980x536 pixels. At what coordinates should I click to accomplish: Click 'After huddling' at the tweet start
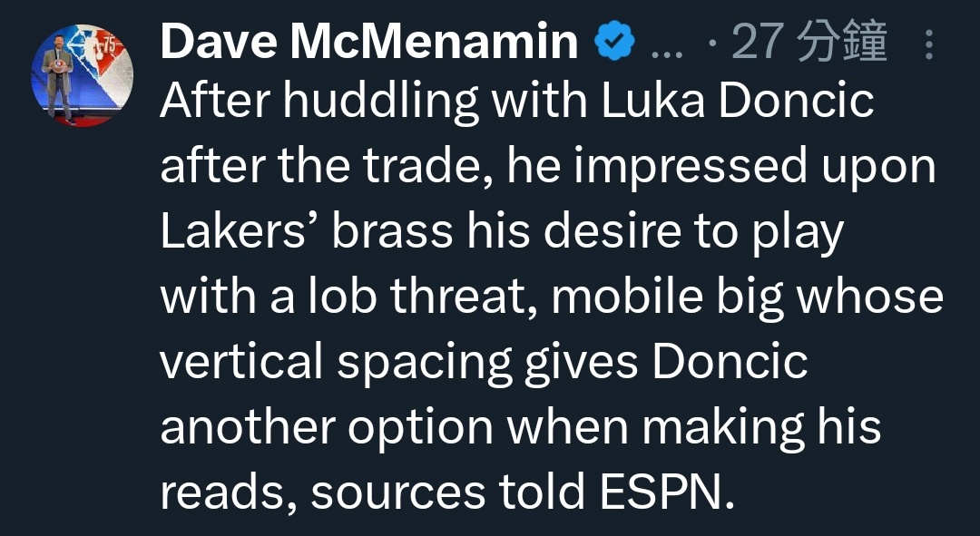click(318, 102)
